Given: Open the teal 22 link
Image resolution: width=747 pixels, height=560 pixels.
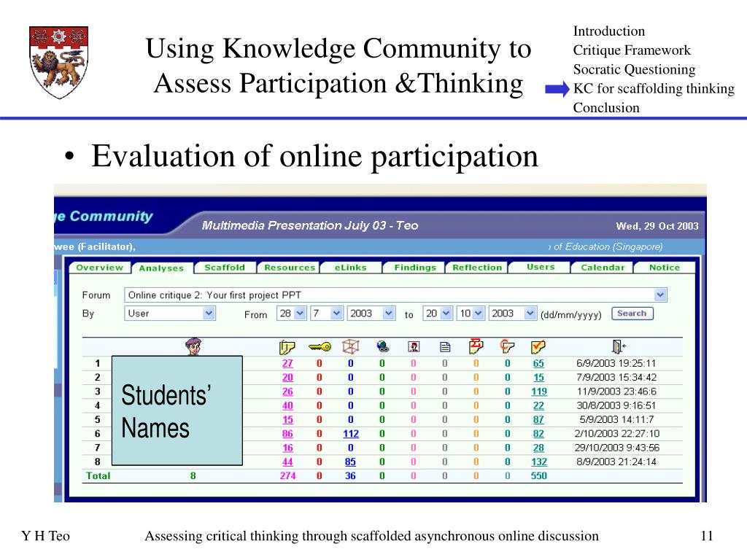Looking at the screenshot, I should pyautogui.click(x=538, y=405).
